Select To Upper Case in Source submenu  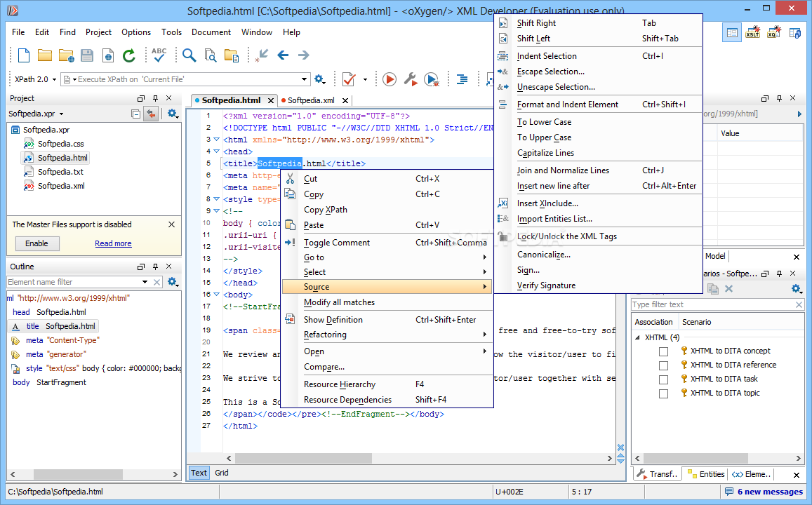pyautogui.click(x=599, y=137)
